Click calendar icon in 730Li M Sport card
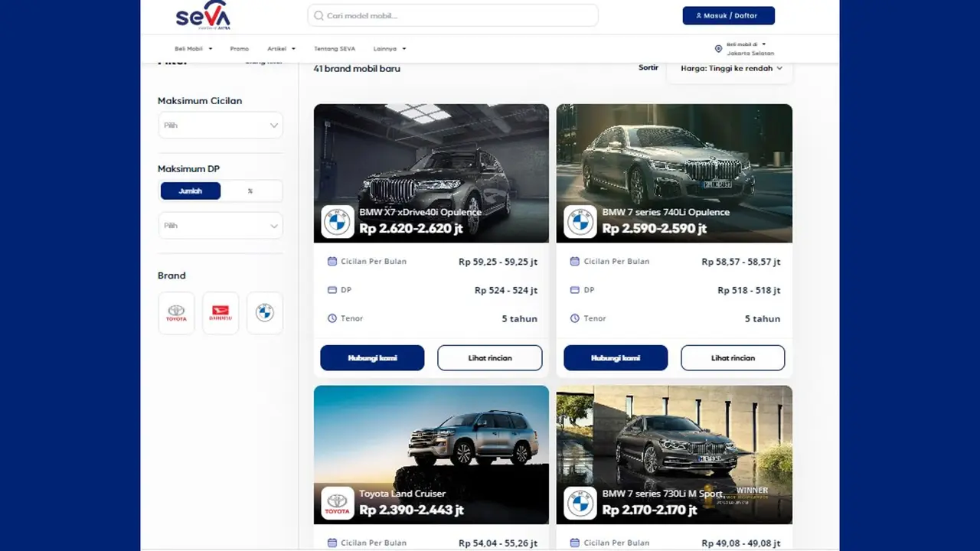980x551 pixels. tap(575, 543)
